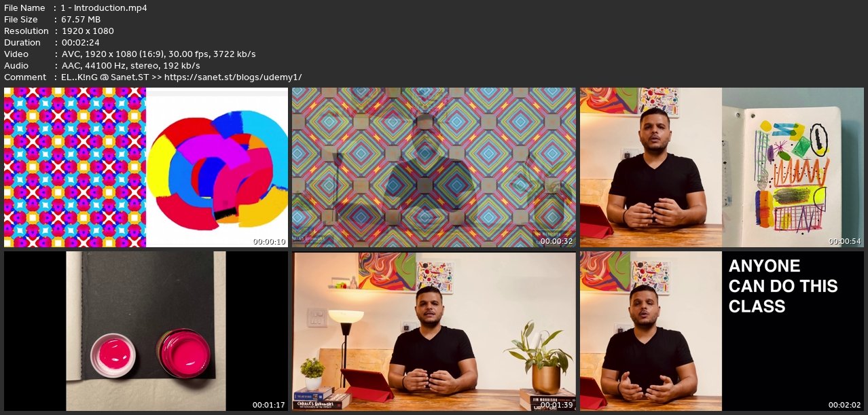The height and width of the screenshot is (415, 868).
Task: Click the duration value 00:02:24
Action: coord(80,43)
